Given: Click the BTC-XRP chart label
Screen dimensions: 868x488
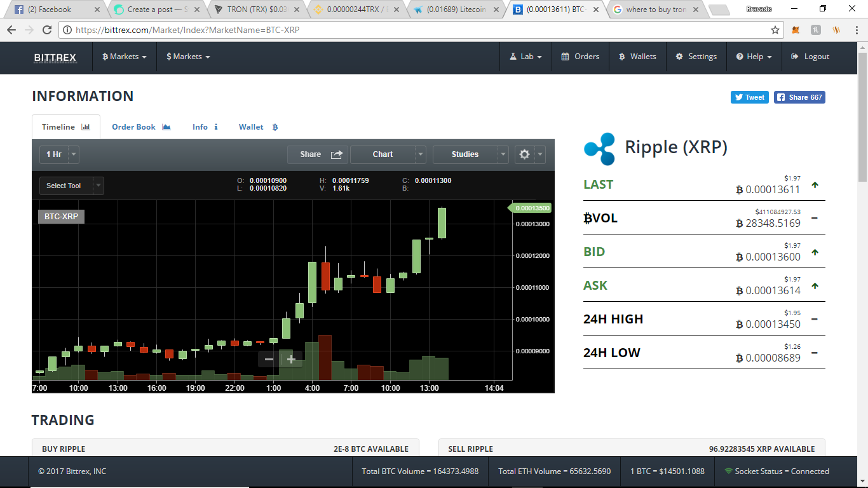Looking at the screenshot, I should pyautogui.click(x=62, y=217).
